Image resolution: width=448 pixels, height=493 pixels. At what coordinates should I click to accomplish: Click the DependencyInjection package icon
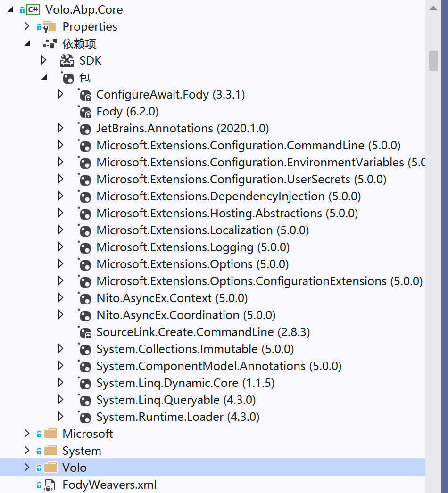84,197
